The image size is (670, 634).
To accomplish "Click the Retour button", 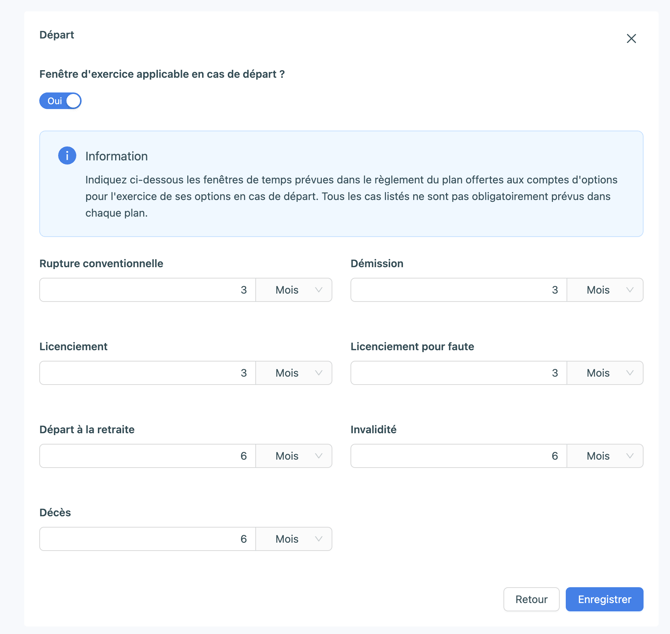I will coord(531,599).
